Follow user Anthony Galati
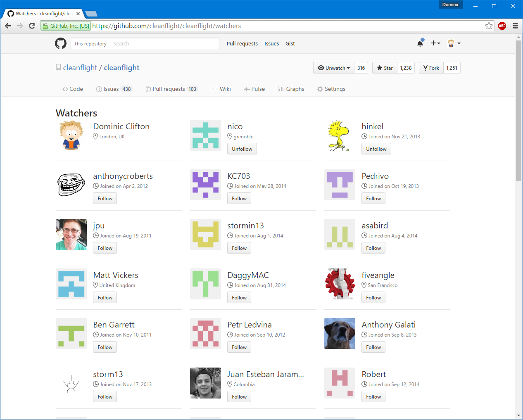 click(x=373, y=347)
